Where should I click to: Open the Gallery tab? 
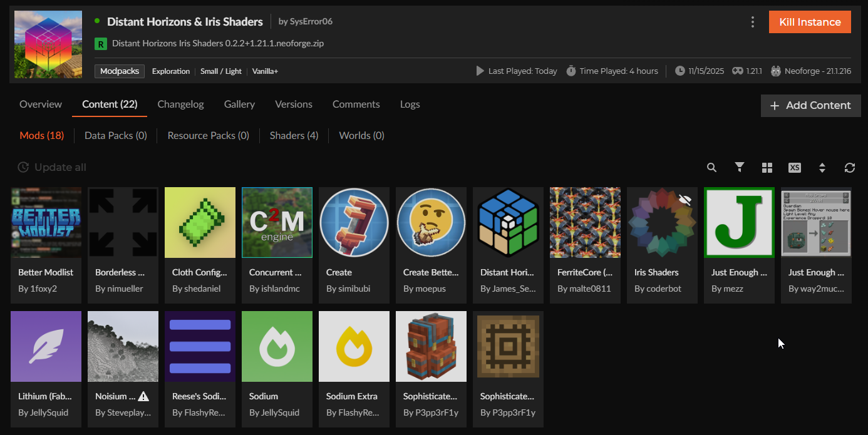click(239, 105)
